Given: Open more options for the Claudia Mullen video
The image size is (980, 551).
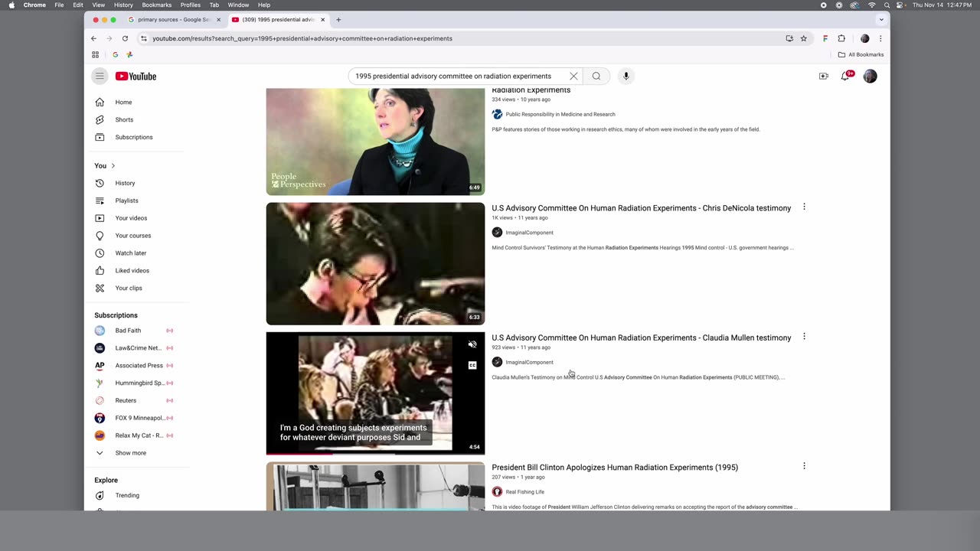Looking at the screenshot, I should (x=804, y=337).
